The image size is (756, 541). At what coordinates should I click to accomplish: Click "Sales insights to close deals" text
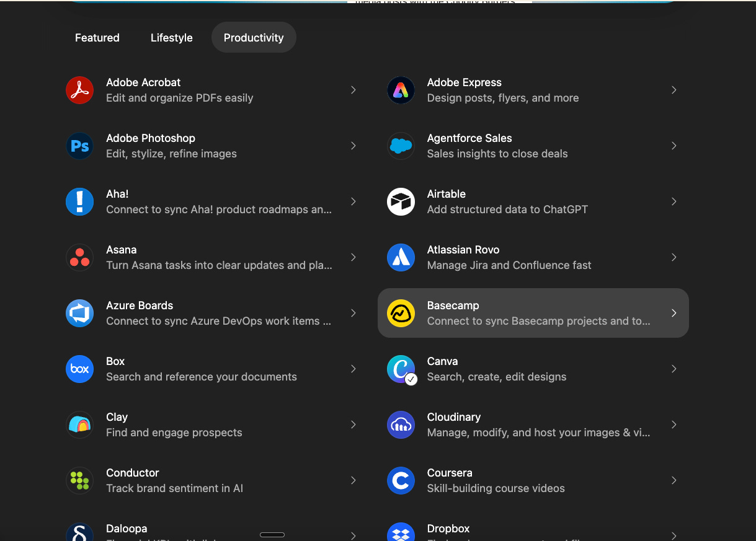[x=497, y=154]
